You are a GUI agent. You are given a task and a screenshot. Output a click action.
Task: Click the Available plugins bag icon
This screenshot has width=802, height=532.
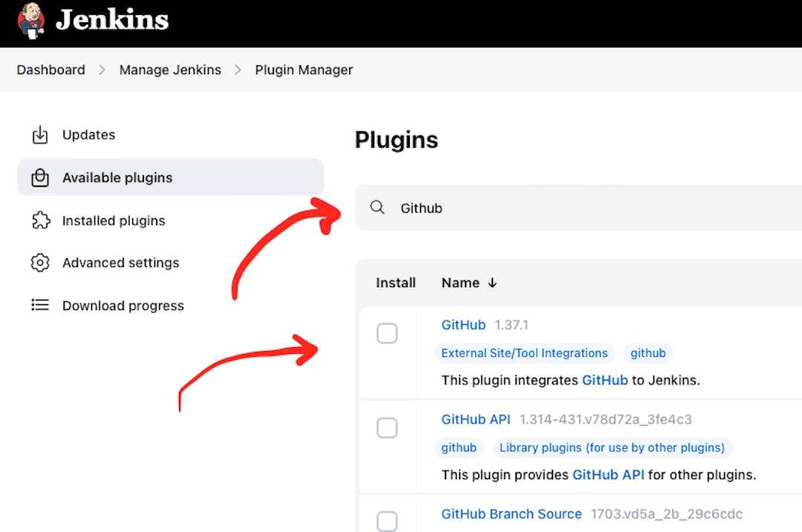[x=41, y=177]
